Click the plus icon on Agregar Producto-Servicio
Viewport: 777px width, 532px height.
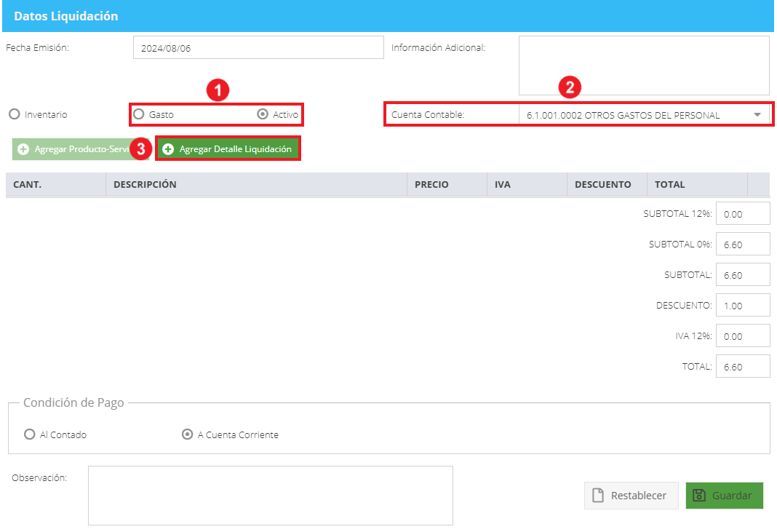(23, 149)
